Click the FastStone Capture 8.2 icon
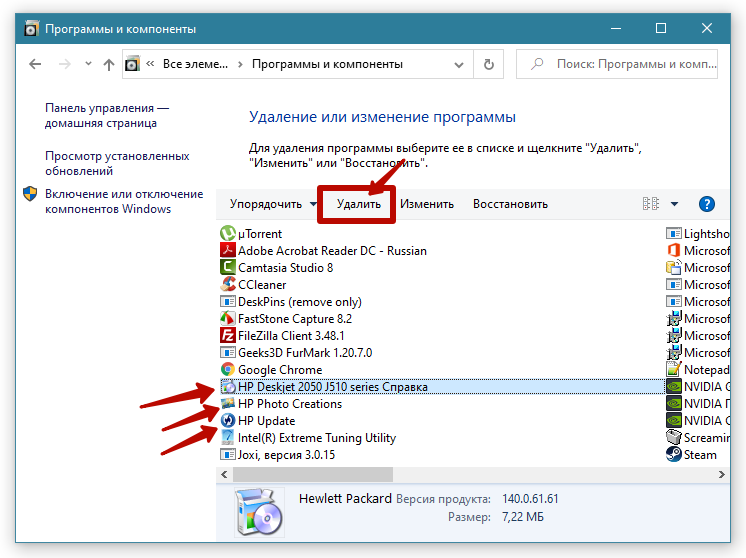The width and height of the screenshot is (746, 558). (228, 318)
